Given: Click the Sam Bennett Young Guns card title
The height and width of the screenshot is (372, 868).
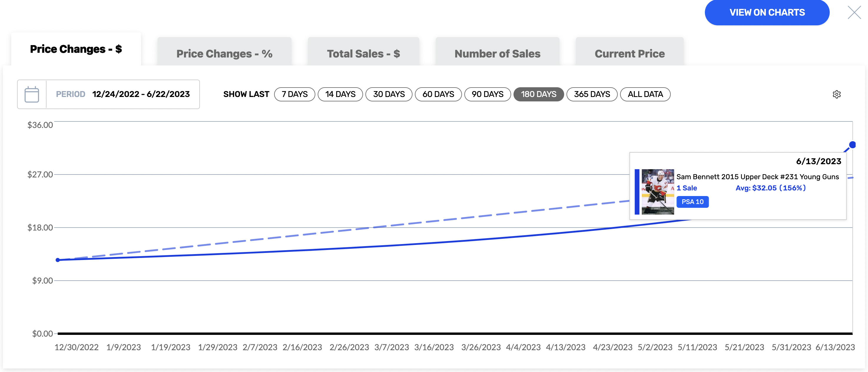Looking at the screenshot, I should (x=758, y=177).
